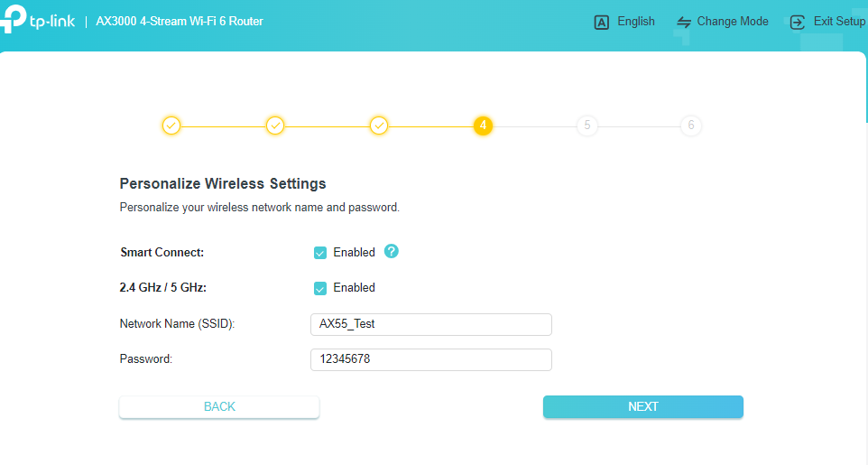
Task: Select the Change Mode menu text
Action: (733, 22)
